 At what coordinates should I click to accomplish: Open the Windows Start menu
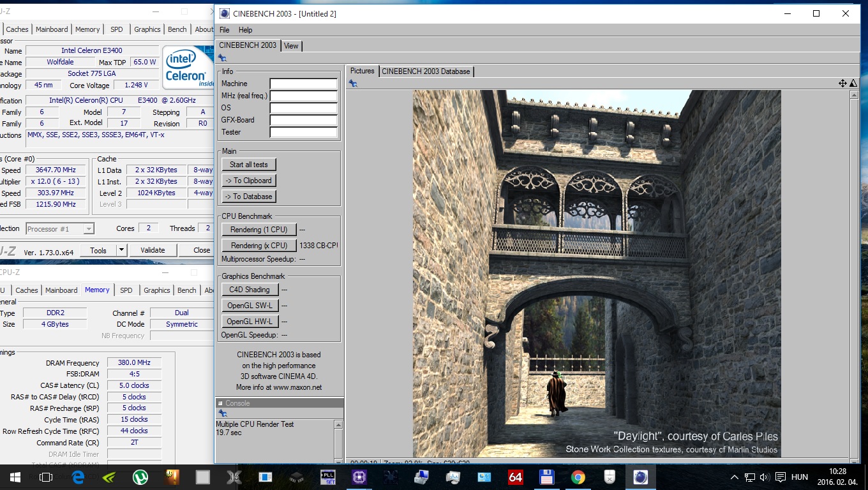pyautogui.click(x=15, y=477)
